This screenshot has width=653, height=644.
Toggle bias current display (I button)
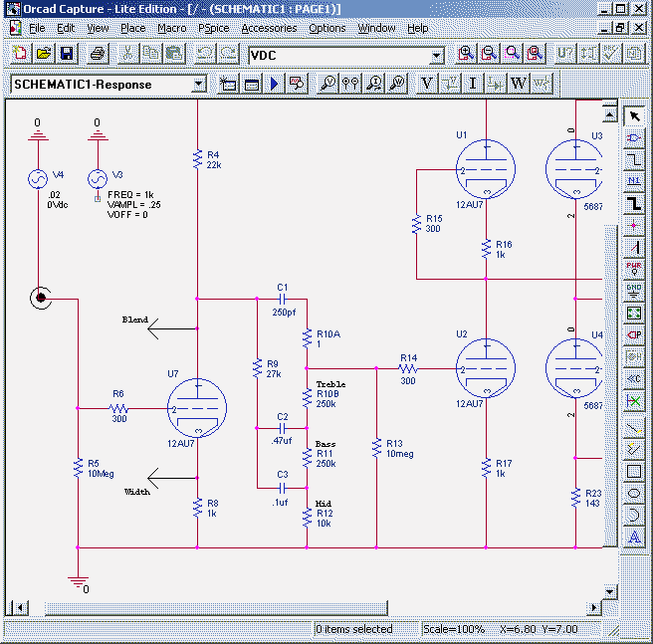tap(473, 84)
